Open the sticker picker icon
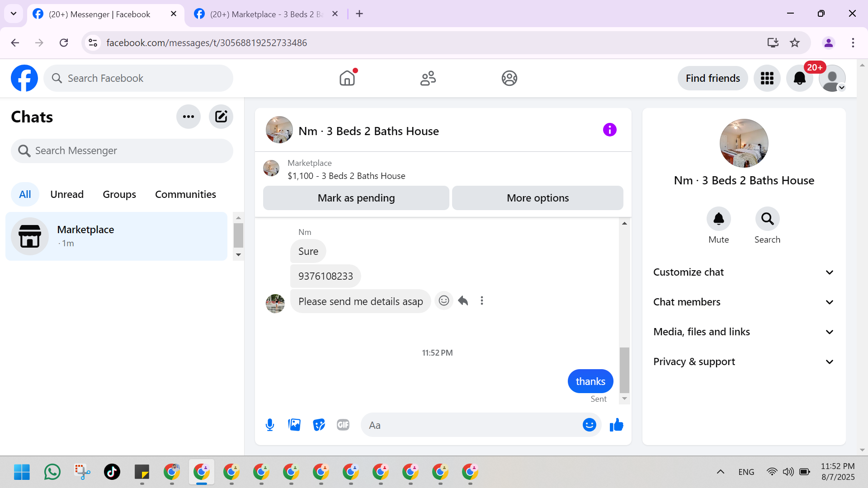The width and height of the screenshot is (868, 488). [319, 425]
